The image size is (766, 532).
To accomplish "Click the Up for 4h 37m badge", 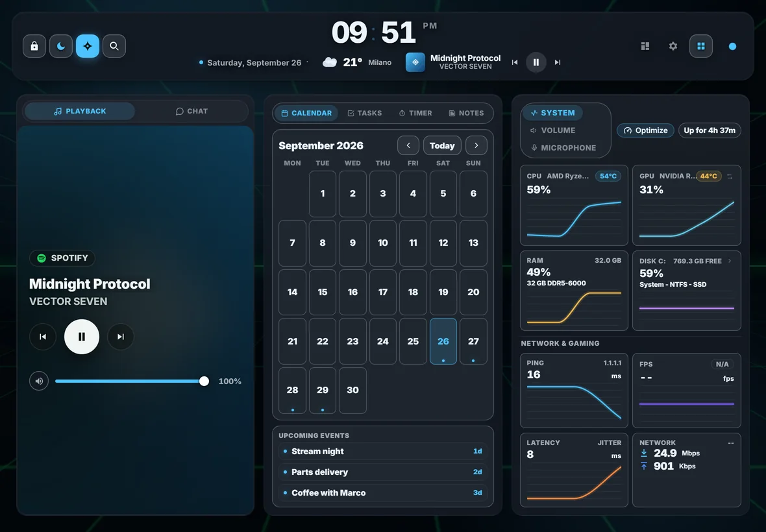I will pyautogui.click(x=710, y=130).
